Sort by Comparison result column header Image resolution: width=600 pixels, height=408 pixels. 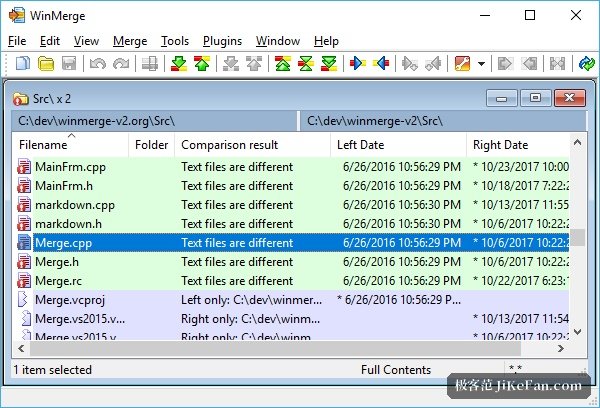253,145
